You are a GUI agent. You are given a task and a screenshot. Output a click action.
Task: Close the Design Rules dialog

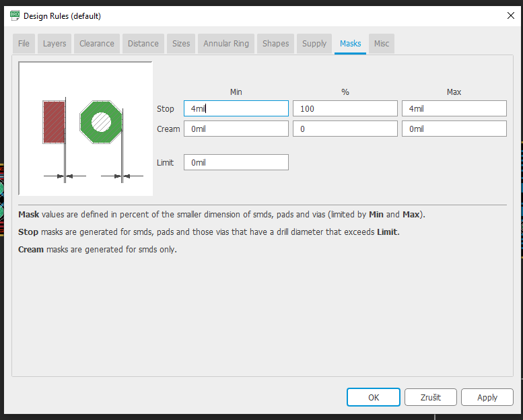point(508,15)
